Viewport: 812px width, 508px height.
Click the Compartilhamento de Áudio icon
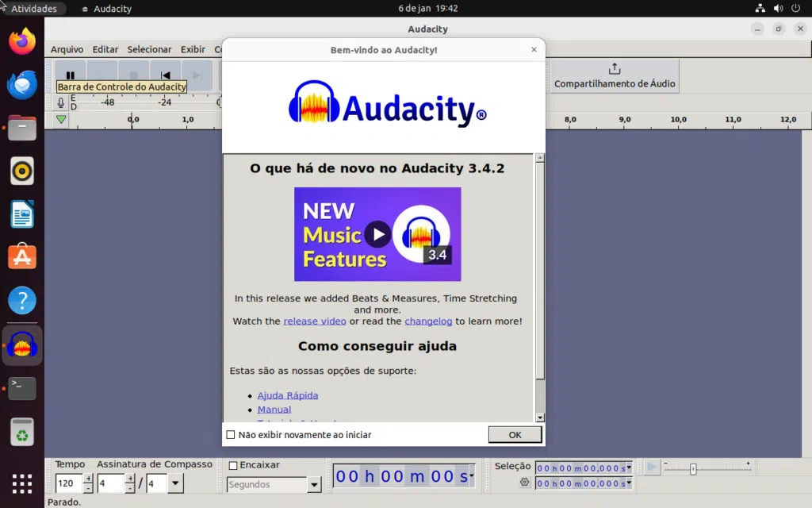[613, 69]
